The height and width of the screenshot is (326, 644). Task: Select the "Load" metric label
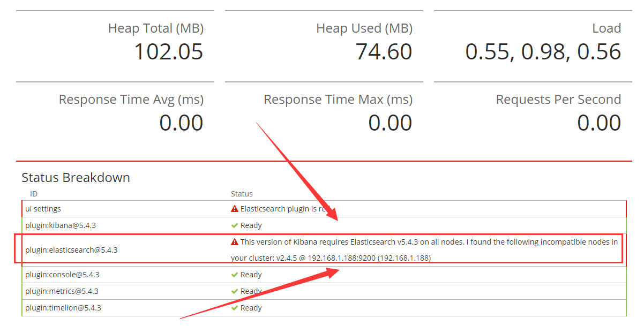tap(606, 28)
